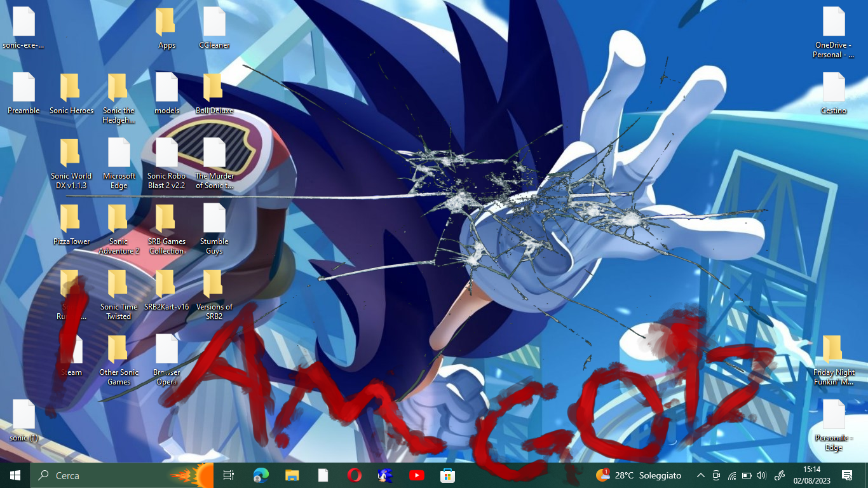Click the Meet Now tray icon
Image resolution: width=868 pixels, height=488 pixels.
point(716,475)
